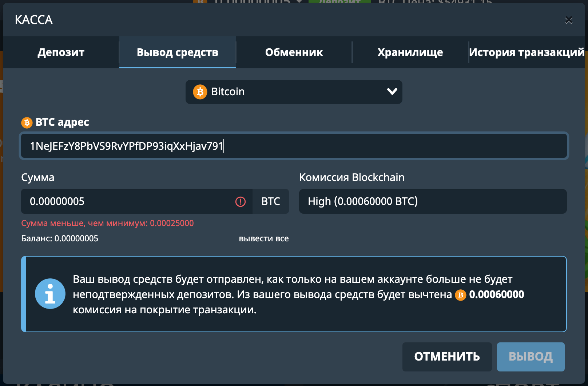588x386 pixels.
Task: Click the BTC currency unit label
Action: point(270,201)
